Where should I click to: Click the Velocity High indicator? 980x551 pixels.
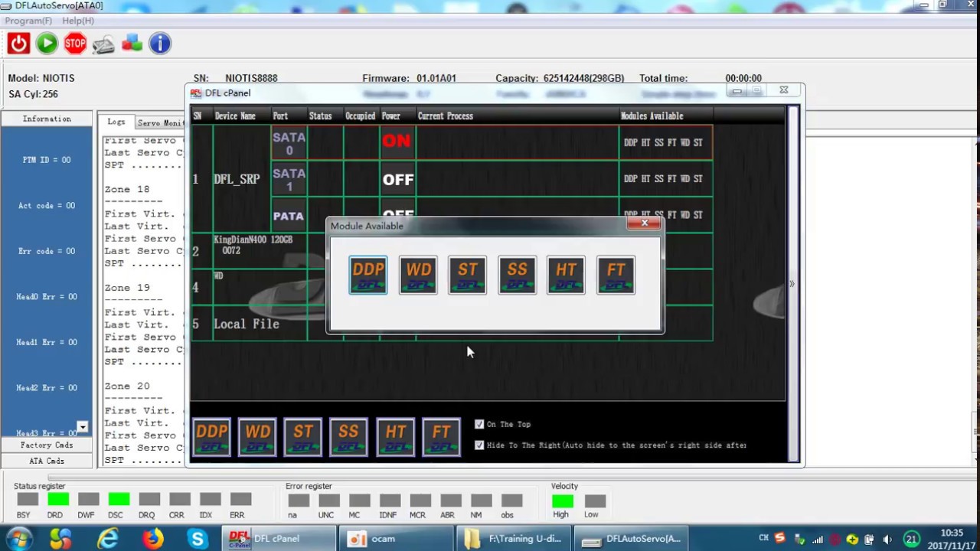tap(563, 501)
